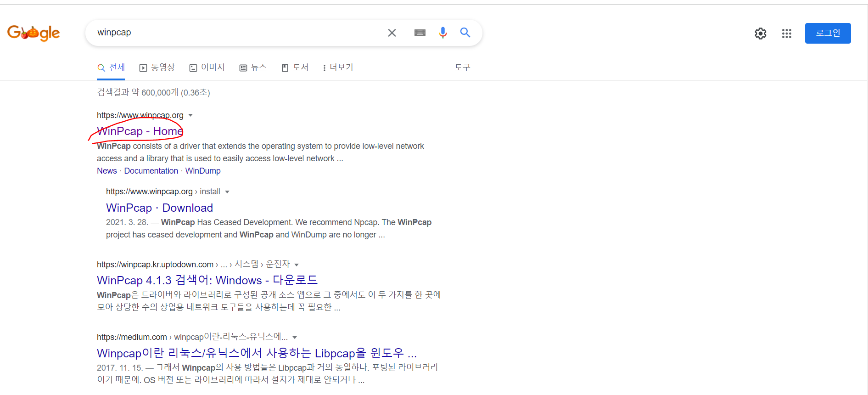This screenshot has height=395, width=868.
Task: Expand options arrow next to www.winpcap.org
Action: click(x=190, y=115)
